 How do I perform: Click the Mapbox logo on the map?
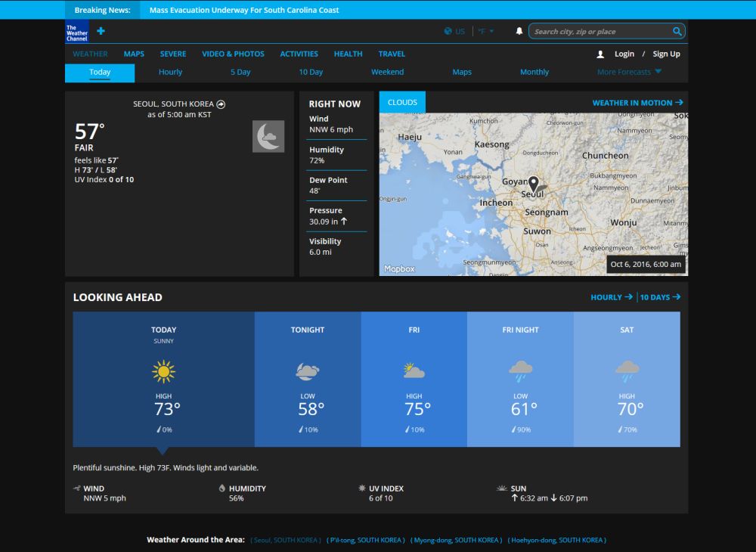(398, 268)
